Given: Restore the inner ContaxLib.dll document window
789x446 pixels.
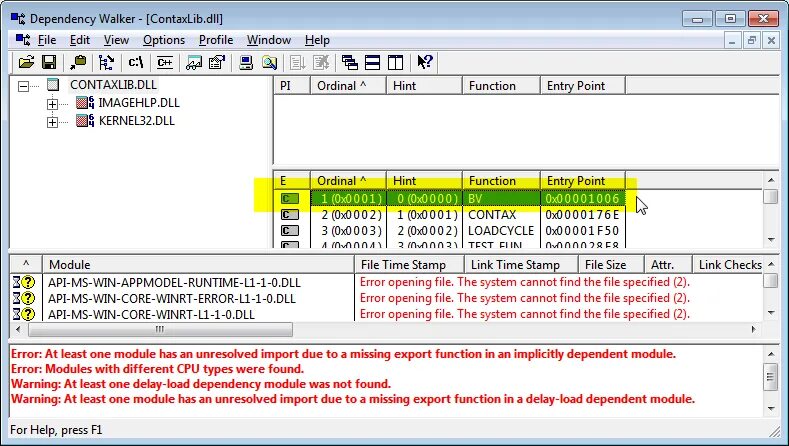Looking at the screenshot, I should pos(751,40).
